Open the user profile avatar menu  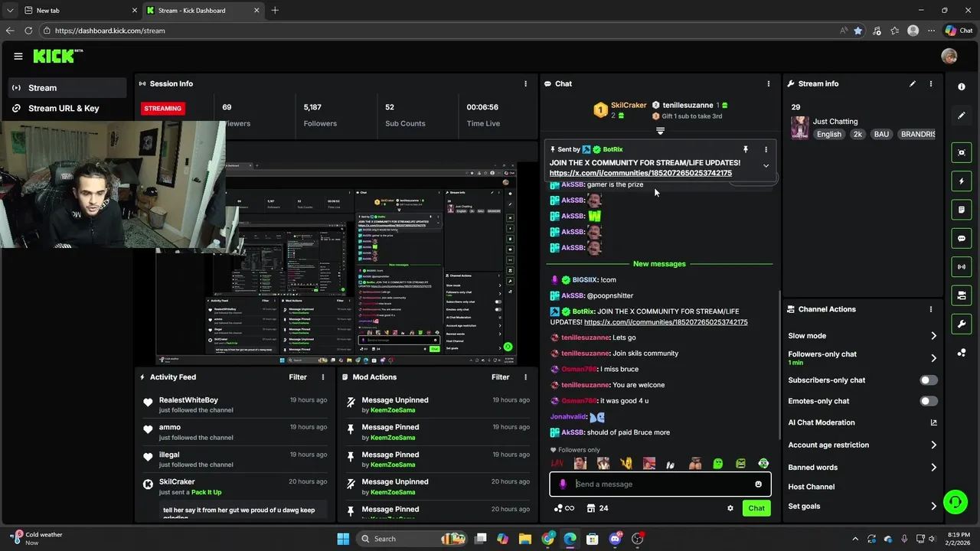click(949, 56)
